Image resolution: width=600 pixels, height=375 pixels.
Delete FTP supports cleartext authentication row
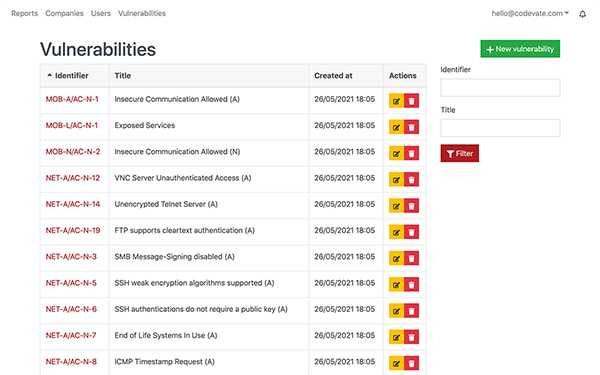[x=411, y=232]
